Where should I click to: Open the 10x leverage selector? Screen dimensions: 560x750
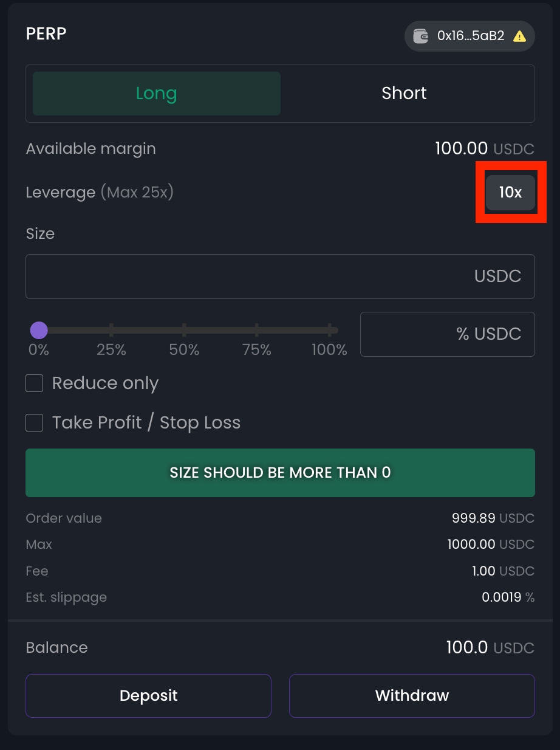[x=510, y=193]
